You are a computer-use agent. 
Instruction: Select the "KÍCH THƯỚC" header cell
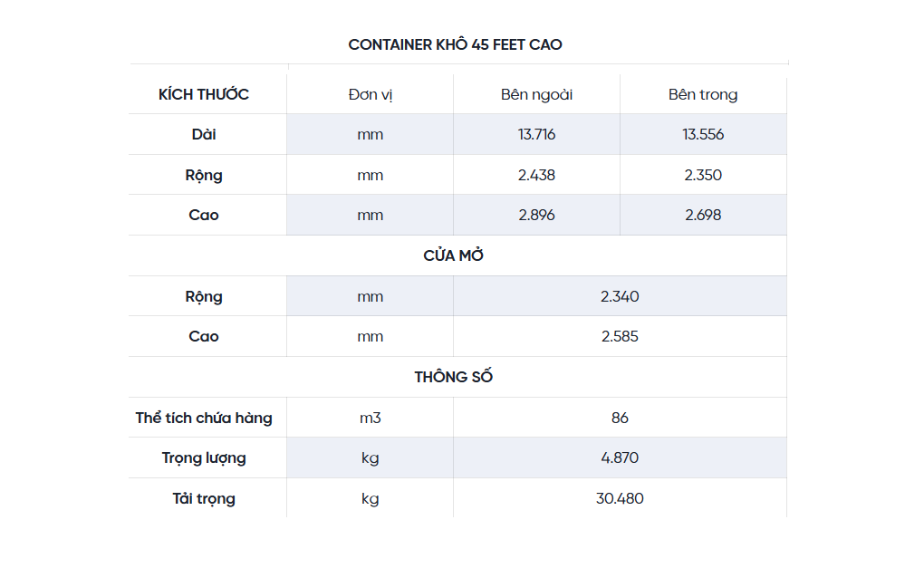coord(204,94)
